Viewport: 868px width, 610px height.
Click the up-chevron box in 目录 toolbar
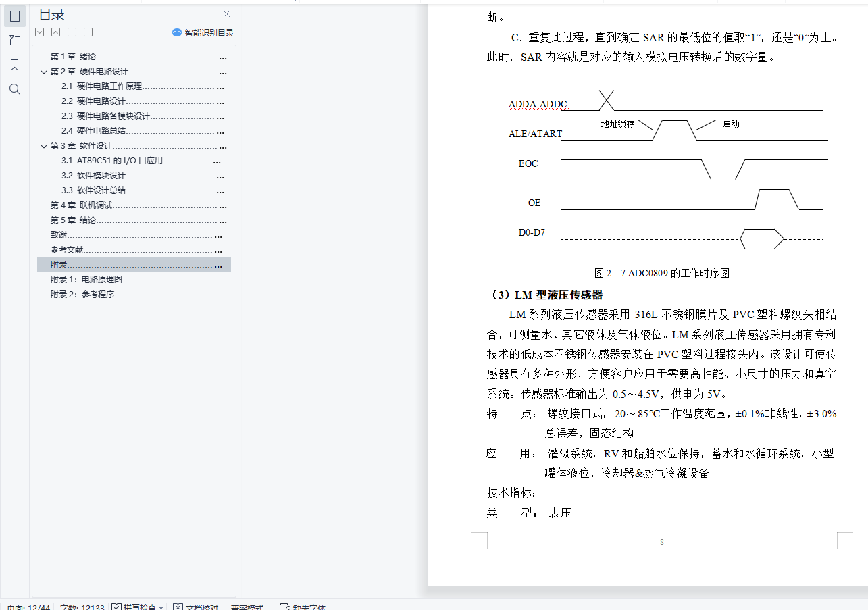tap(55, 32)
